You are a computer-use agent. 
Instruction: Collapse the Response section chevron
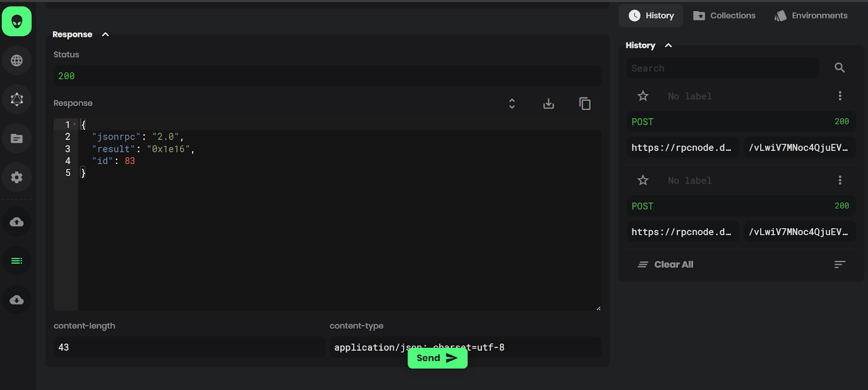click(x=105, y=34)
